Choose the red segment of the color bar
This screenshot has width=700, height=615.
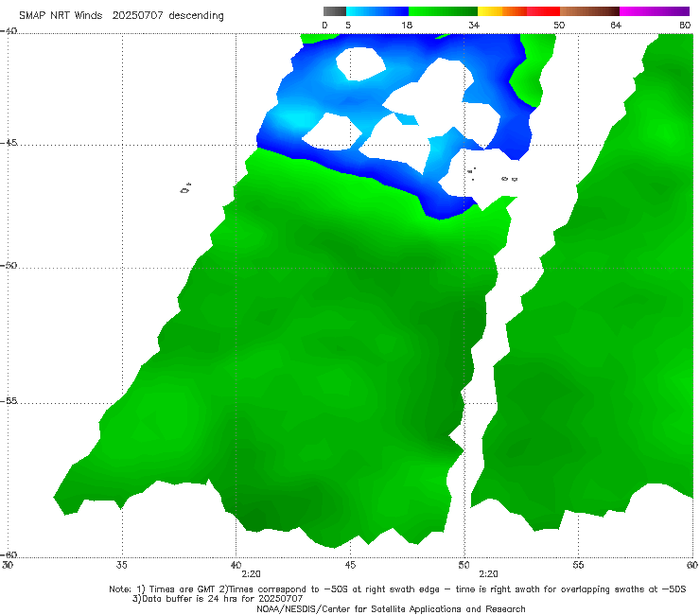tap(543, 11)
